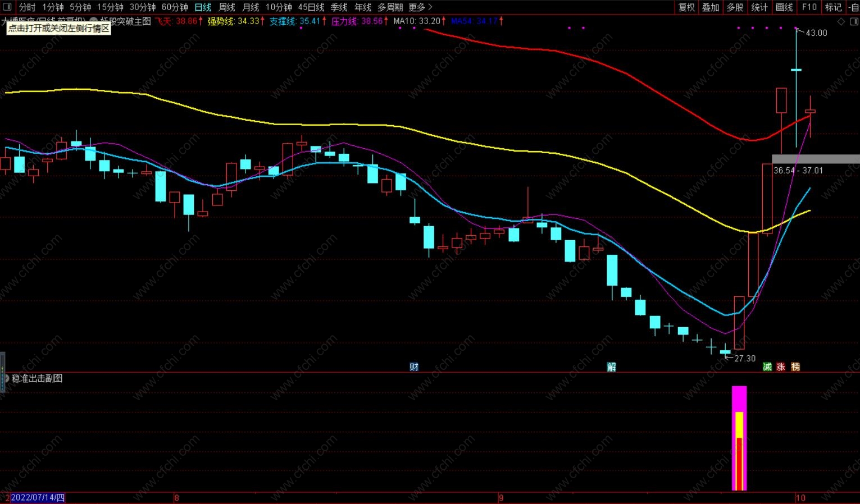This screenshot has height=504, width=860.
Task: Click the 支撑线 35.41 indicator value
Action: [298, 21]
